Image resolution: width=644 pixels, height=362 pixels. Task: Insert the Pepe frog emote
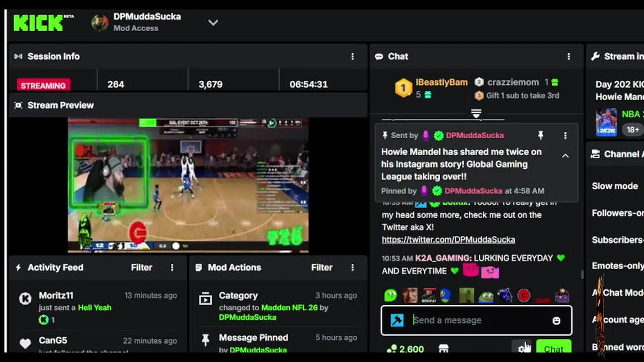click(486, 296)
